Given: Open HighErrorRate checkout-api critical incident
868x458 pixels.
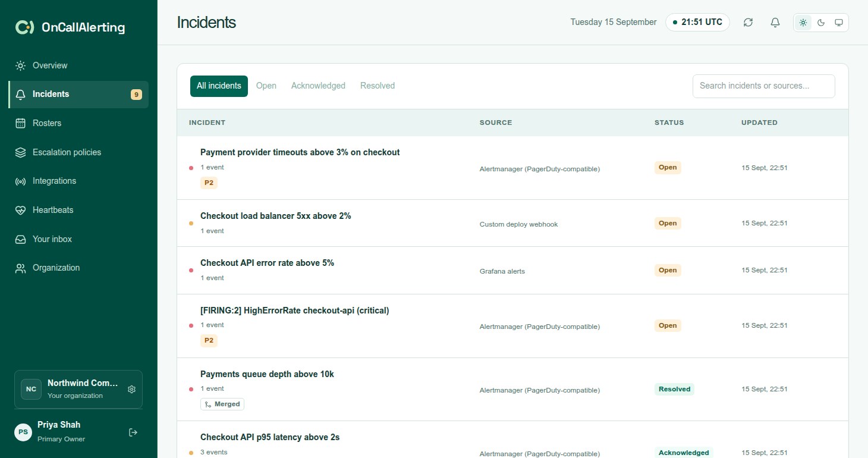Looking at the screenshot, I should coord(294,310).
